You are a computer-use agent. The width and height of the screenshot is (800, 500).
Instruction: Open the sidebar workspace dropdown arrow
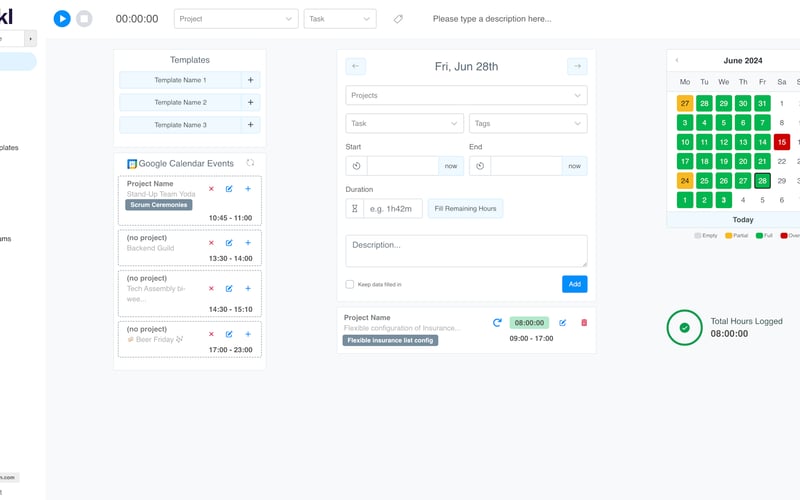[x=30, y=38]
